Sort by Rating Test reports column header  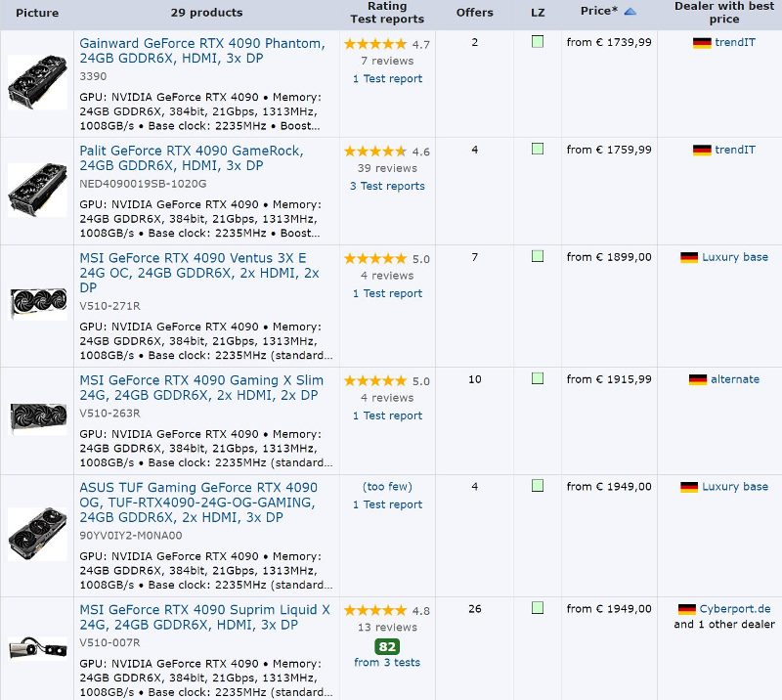point(388,13)
